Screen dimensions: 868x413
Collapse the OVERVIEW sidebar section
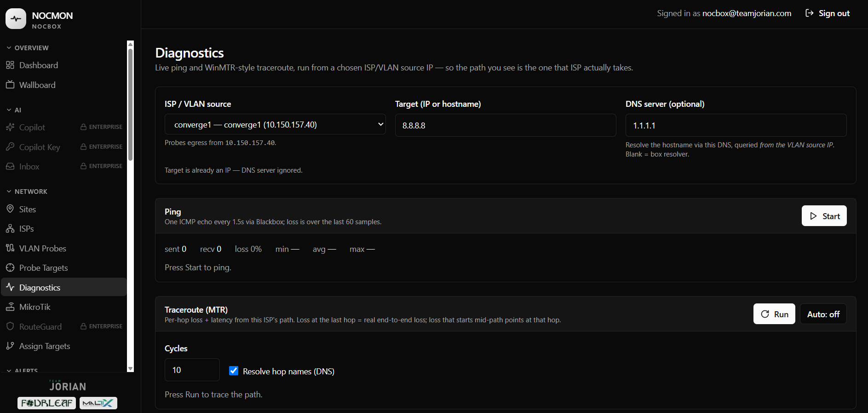pyautogui.click(x=27, y=48)
